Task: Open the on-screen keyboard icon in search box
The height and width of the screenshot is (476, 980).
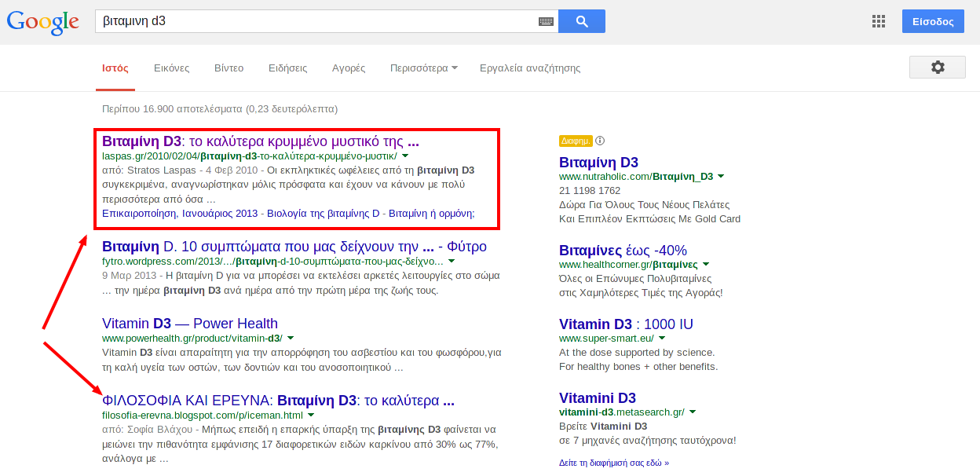Action: [546, 22]
